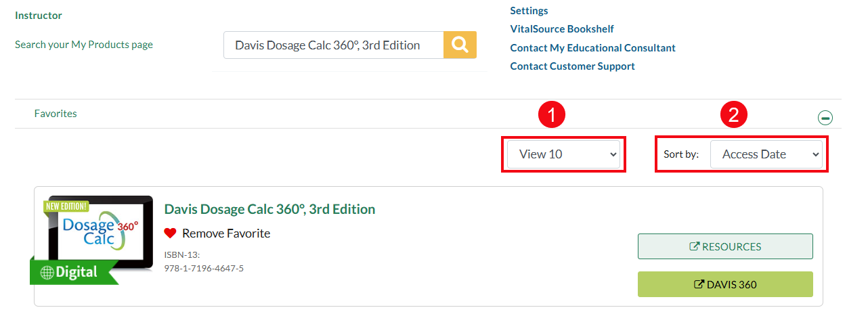Open the Sort by Access Date dropdown

tap(766, 154)
